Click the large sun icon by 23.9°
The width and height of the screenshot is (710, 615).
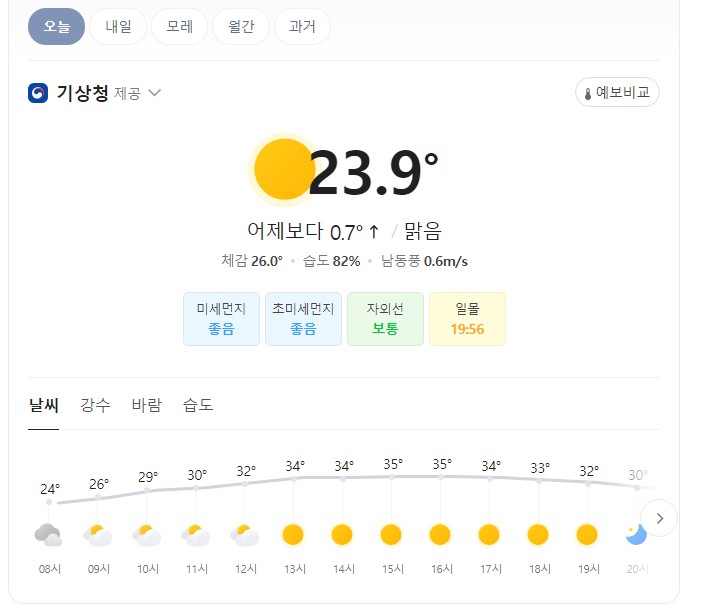(x=284, y=169)
